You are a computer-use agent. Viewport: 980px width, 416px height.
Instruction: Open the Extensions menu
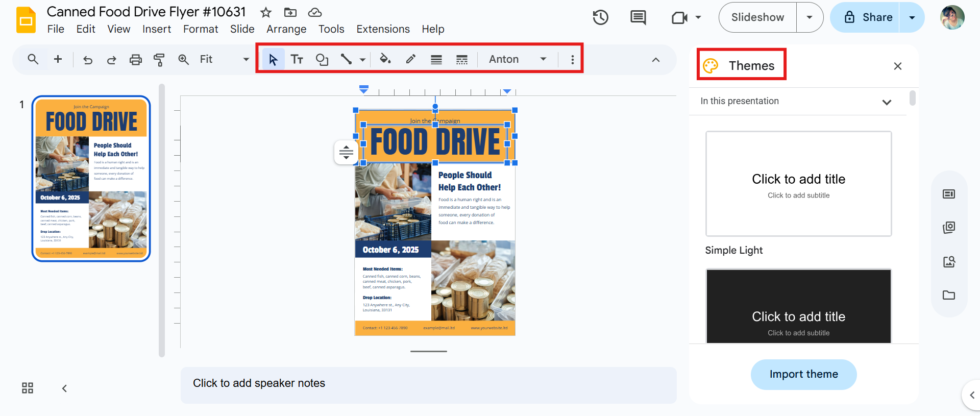[x=383, y=29]
